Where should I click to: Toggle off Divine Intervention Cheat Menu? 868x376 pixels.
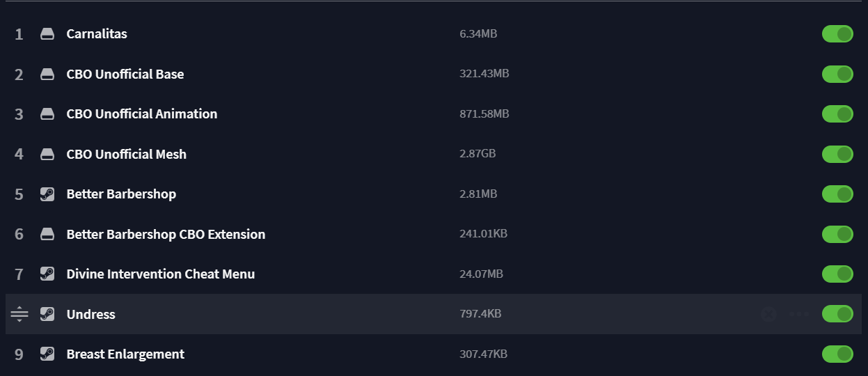pyautogui.click(x=837, y=274)
